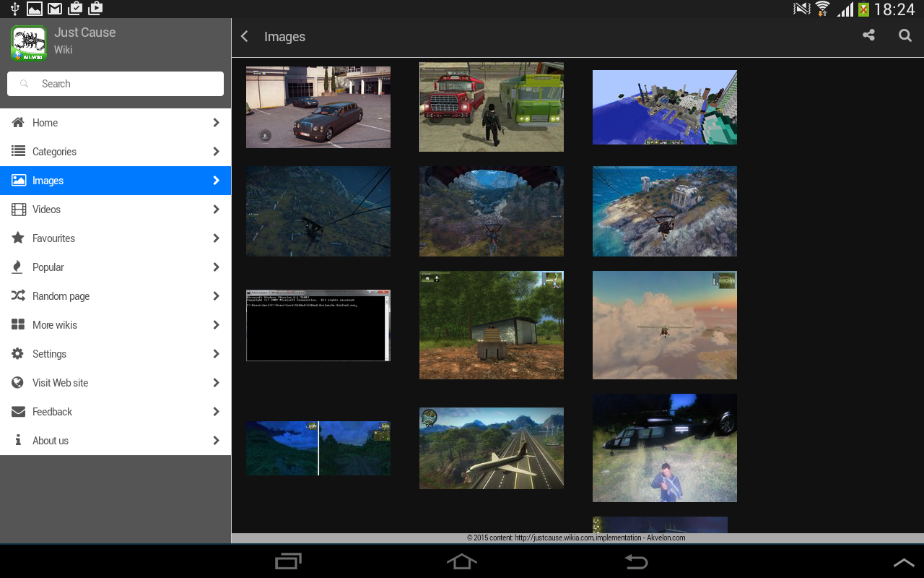The width and height of the screenshot is (924, 578).
Task: Expand the Videos chevron
Action: tap(216, 210)
